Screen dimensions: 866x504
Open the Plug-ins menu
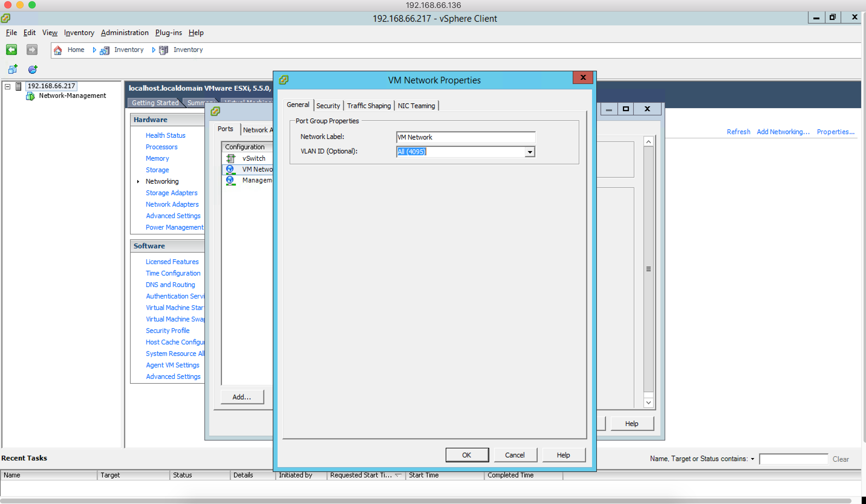168,33
